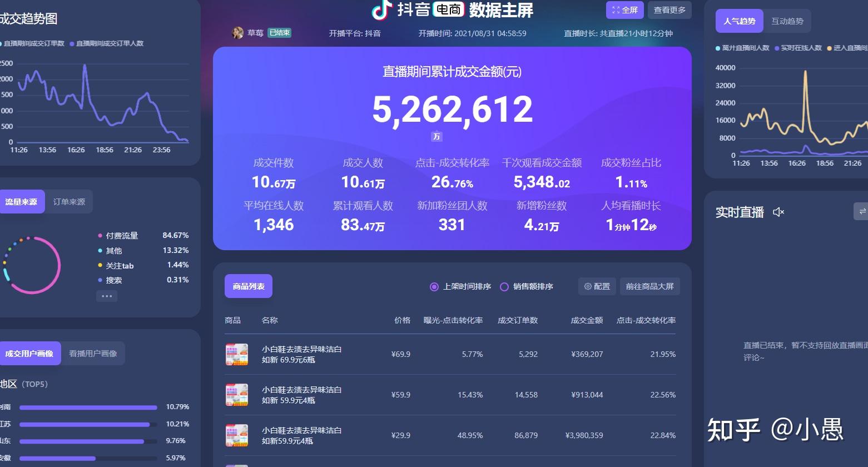Click the 万 unit tag under total amount
Viewport: 868px width, 467px height.
click(437, 136)
